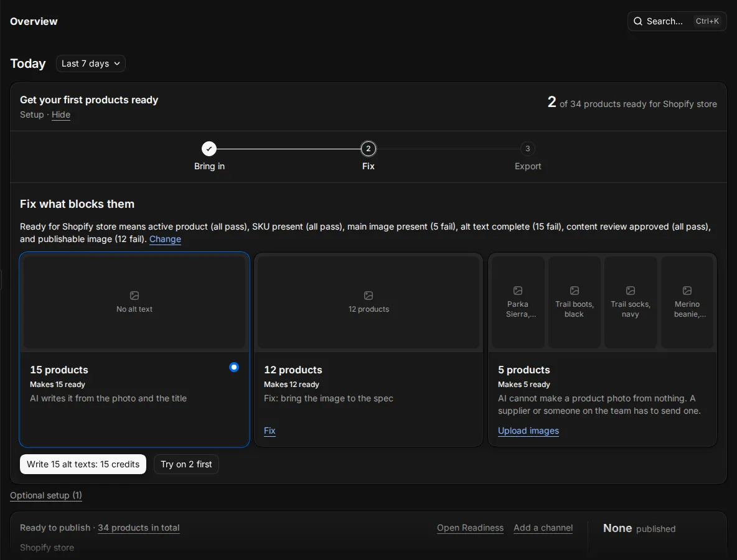Click the search magnifier icon
The width and height of the screenshot is (737, 560).
coord(638,21)
